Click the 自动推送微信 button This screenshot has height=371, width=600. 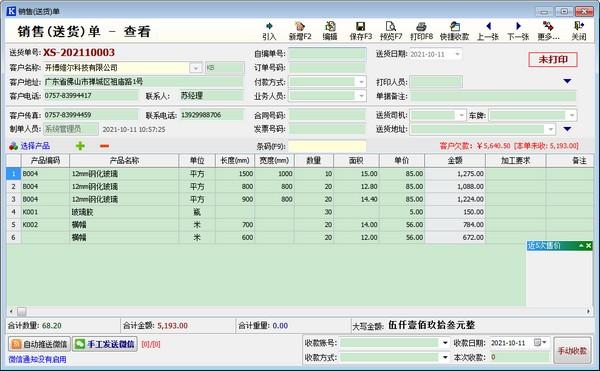39,344
